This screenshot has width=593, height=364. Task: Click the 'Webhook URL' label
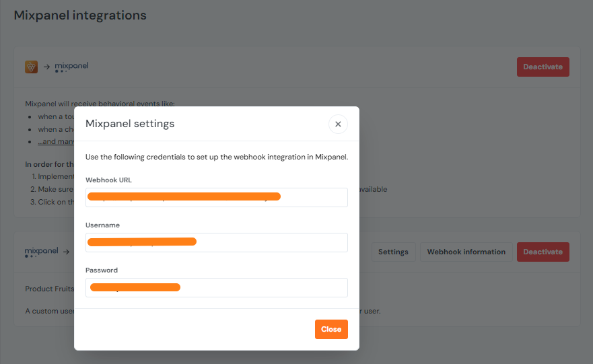click(x=108, y=180)
